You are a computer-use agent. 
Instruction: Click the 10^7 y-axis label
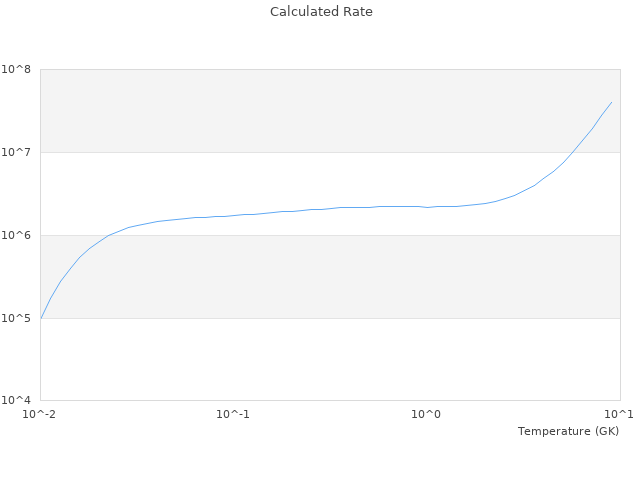[x=16, y=152]
